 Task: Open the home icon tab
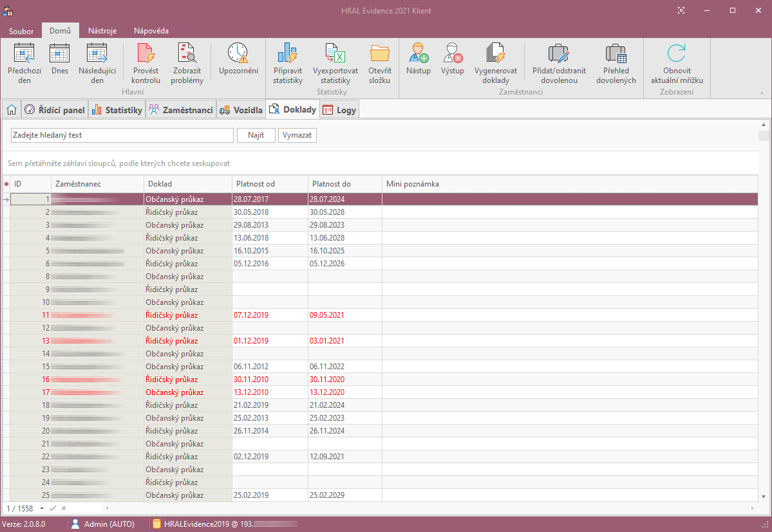pyautogui.click(x=12, y=109)
